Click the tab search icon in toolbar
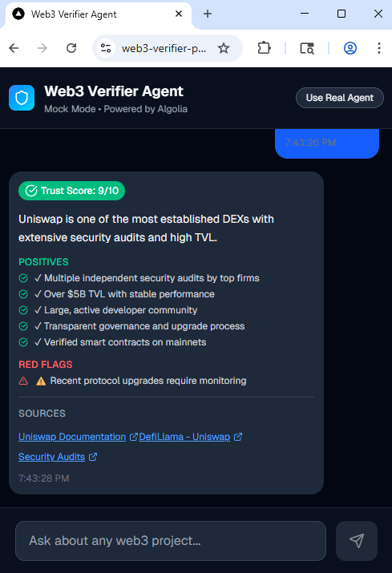Viewport: 392px width, 573px height. pos(307,48)
